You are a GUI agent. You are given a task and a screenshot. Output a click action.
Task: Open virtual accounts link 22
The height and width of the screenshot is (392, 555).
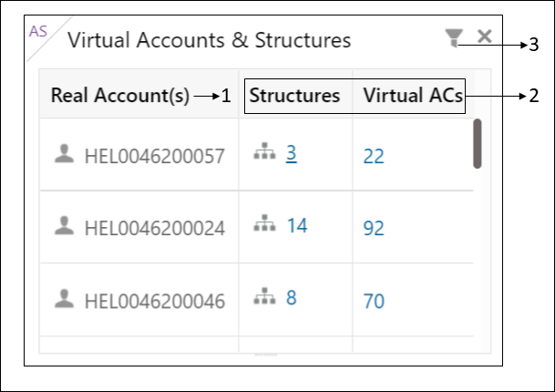click(374, 156)
